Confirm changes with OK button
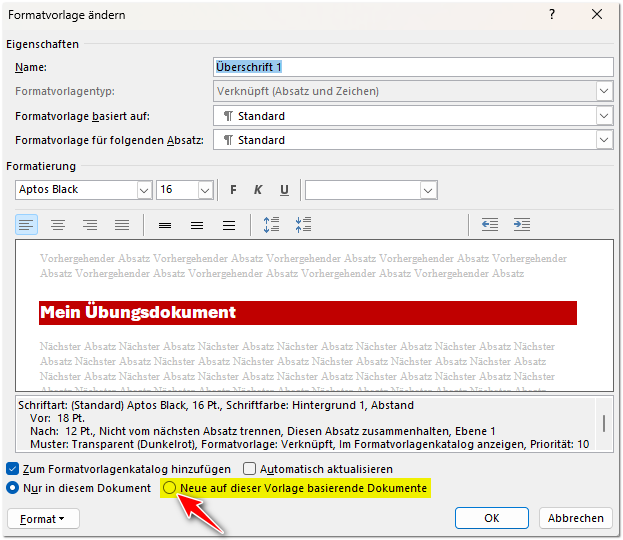Screen dimensions: 623x540 point(491,518)
